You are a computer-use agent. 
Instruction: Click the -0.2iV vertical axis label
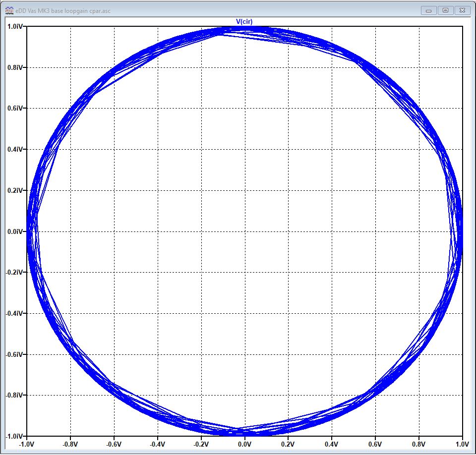pyautogui.click(x=14, y=272)
